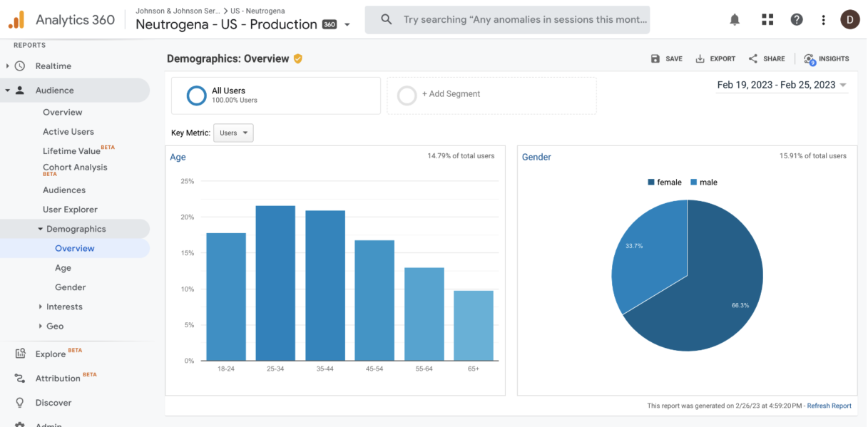
Task: Click the verified shield icon beside Demographics: Overview
Action: tap(298, 58)
